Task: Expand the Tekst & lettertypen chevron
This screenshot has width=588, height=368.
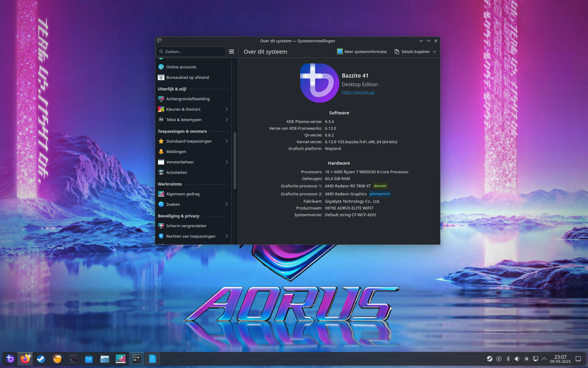Action: 227,120
